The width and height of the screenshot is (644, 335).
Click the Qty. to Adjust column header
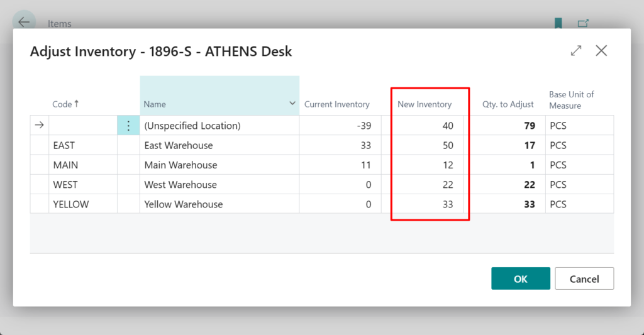click(508, 104)
